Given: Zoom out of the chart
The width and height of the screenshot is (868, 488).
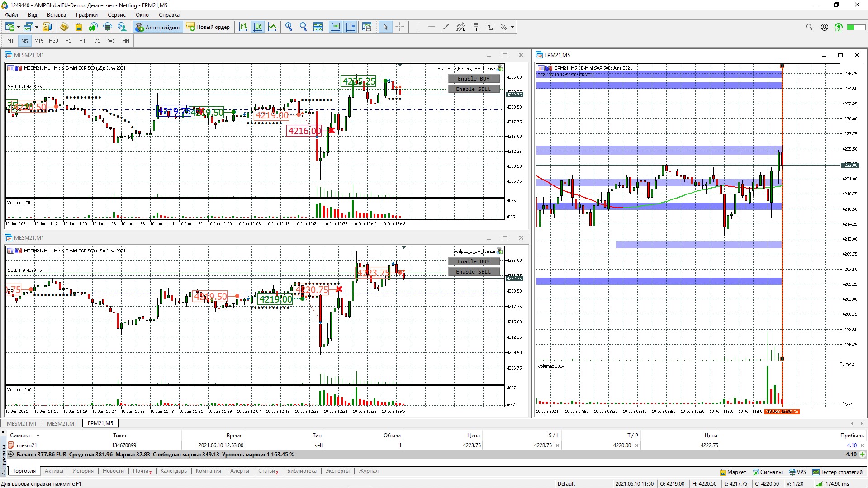Looking at the screenshot, I should point(304,27).
